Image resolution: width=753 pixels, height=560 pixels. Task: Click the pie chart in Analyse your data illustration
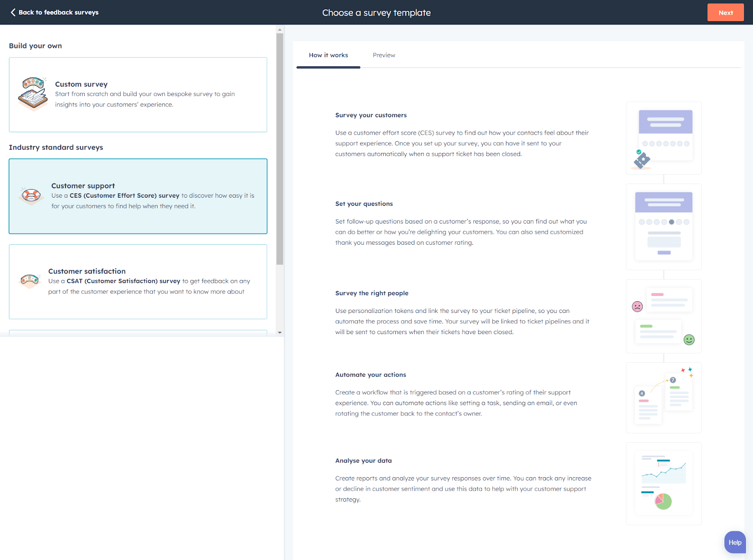coord(663,501)
